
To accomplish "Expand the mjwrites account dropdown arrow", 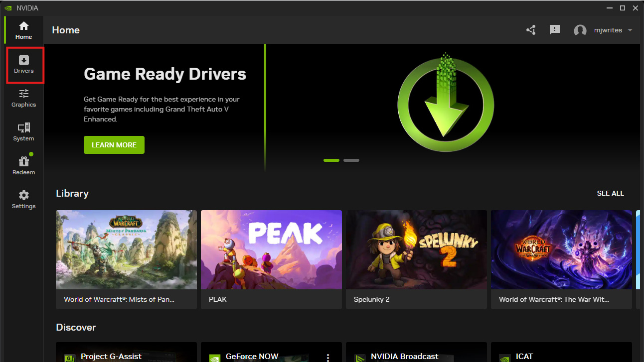I will click(630, 30).
